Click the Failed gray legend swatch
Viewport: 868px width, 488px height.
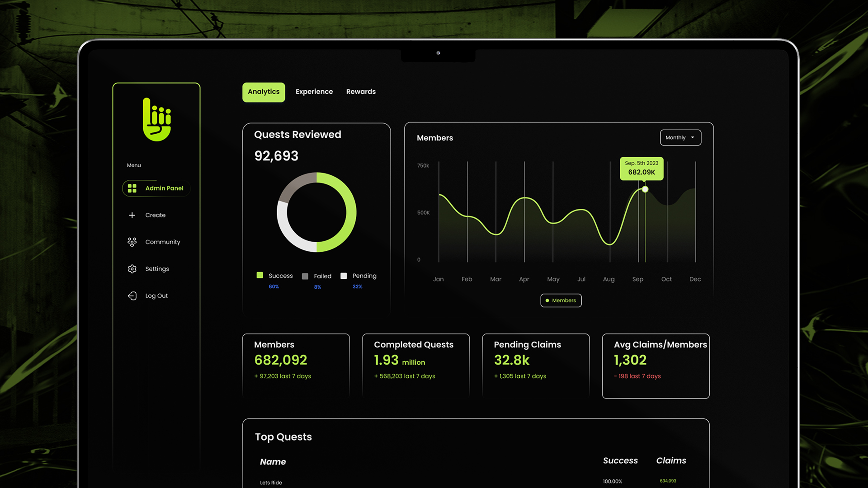(305, 276)
